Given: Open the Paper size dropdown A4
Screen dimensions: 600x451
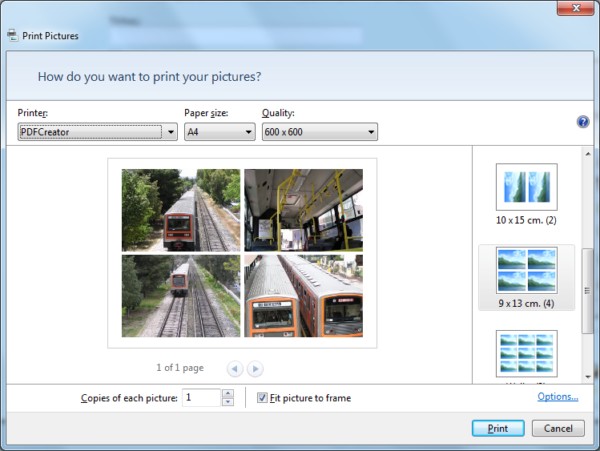Looking at the screenshot, I should click(x=220, y=132).
